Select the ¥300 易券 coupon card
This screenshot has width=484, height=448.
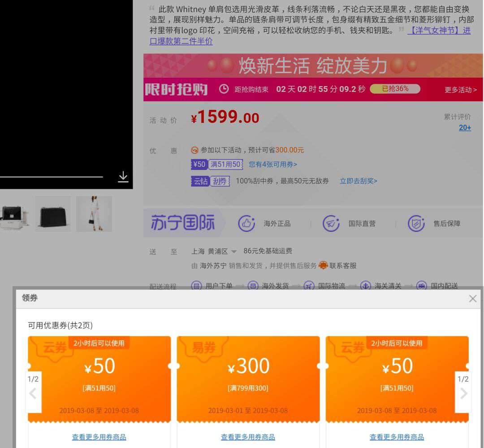coord(248,379)
